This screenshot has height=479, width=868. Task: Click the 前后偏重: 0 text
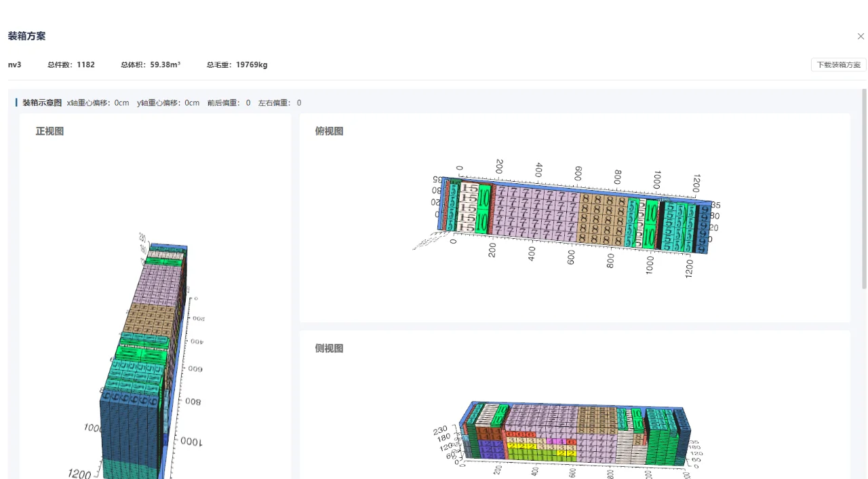[x=229, y=103]
